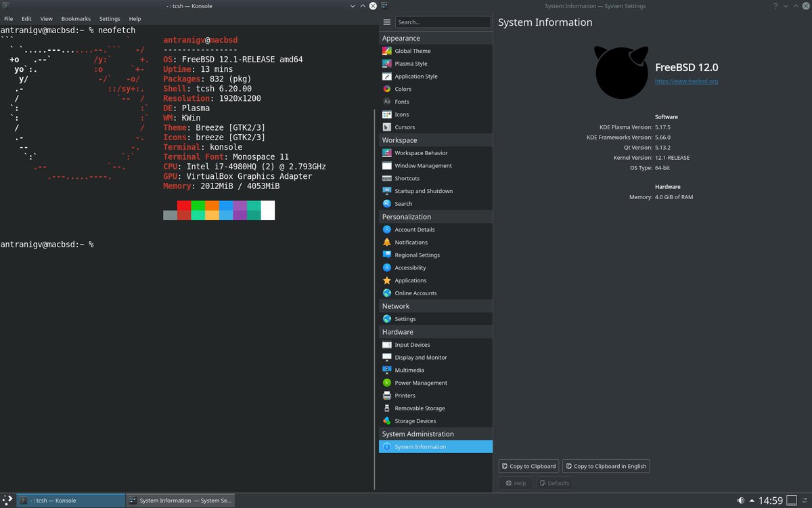Open the Konsole Settings menu
The height and width of the screenshot is (508, 812).
[110, 19]
